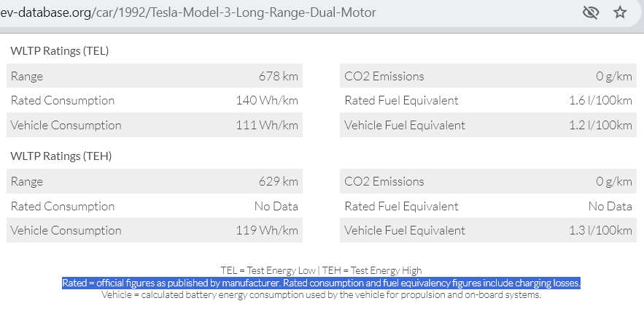Click the 678 km range value
The height and width of the screenshot is (309, 644).
278,76
